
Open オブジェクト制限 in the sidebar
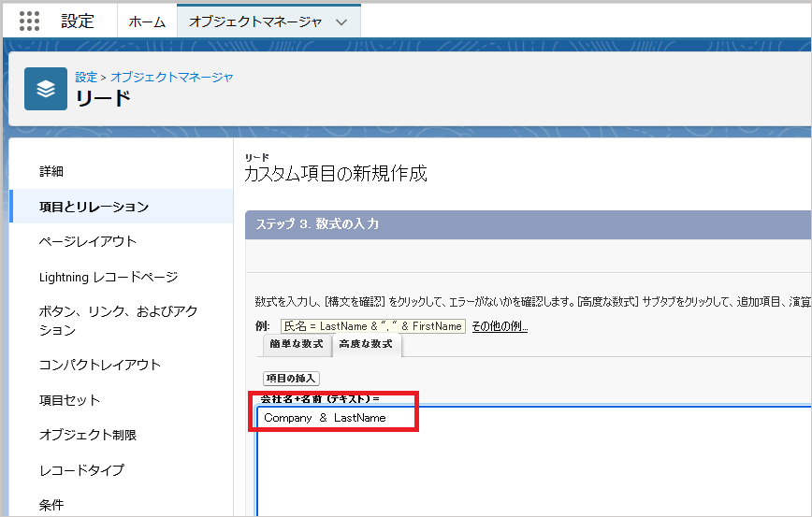(x=88, y=436)
